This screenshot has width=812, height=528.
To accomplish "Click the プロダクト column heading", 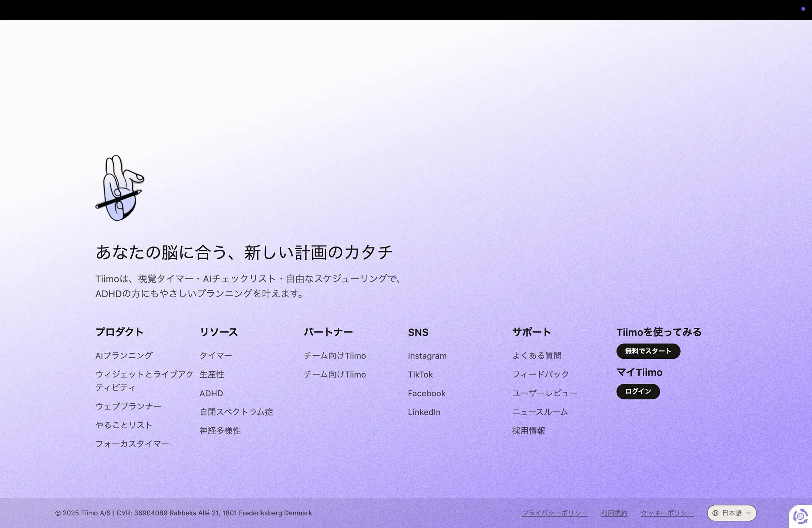I will click(x=119, y=332).
